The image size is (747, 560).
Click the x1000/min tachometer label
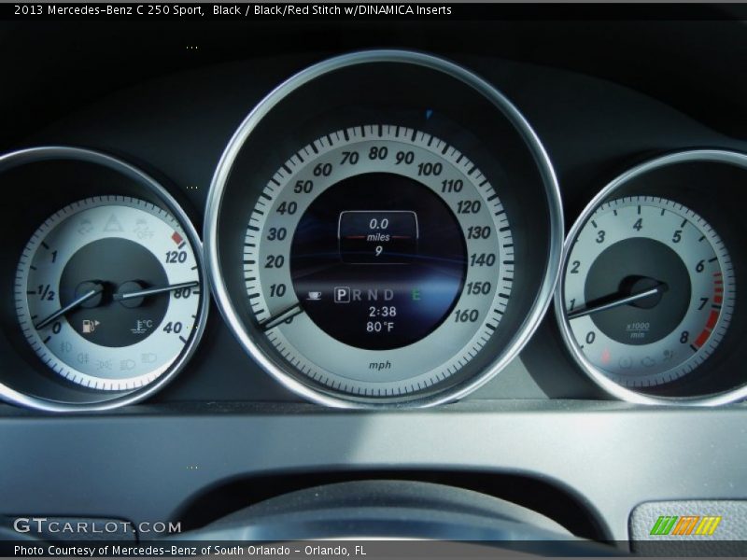point(636,329)
